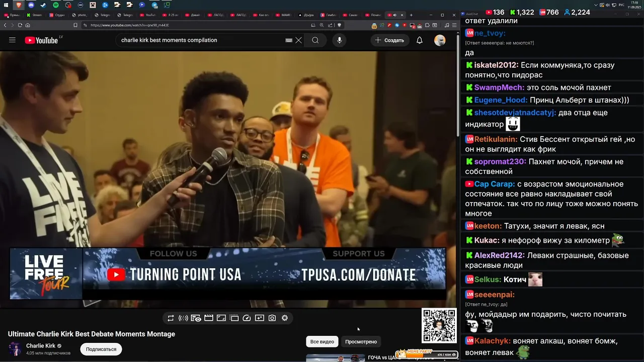Open the playback speed gauge icon

tap(247, 318)
